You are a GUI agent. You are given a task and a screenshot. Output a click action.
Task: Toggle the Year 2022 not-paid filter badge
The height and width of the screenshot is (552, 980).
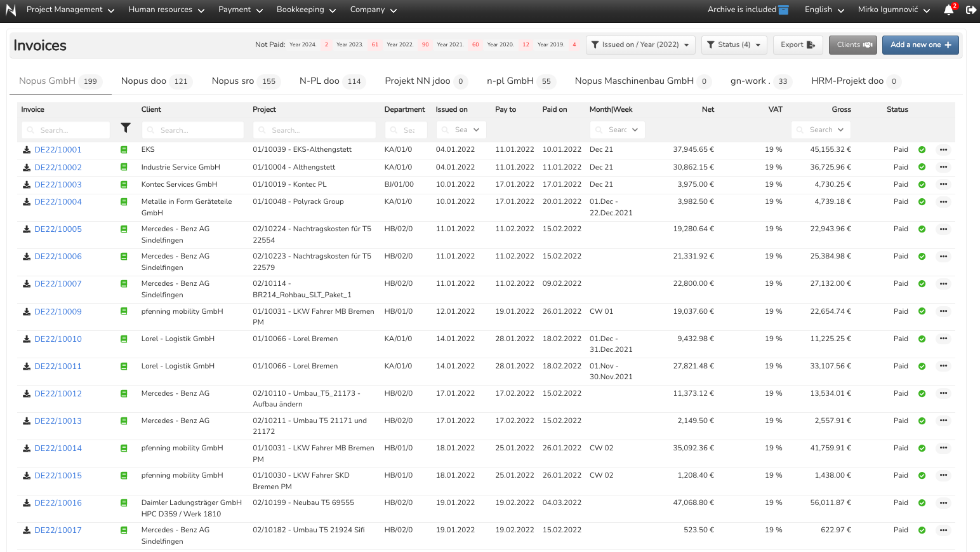coord(425,45)
